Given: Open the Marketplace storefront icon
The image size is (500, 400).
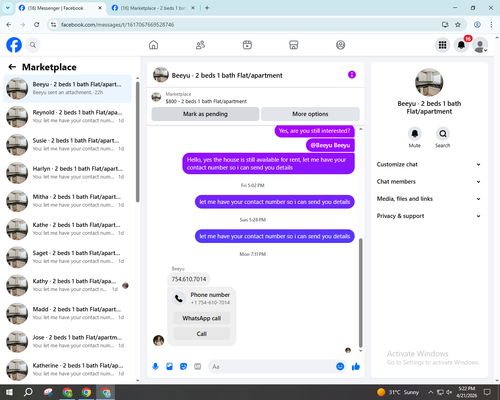Looking at the screenshot, I should click(294, 45).
